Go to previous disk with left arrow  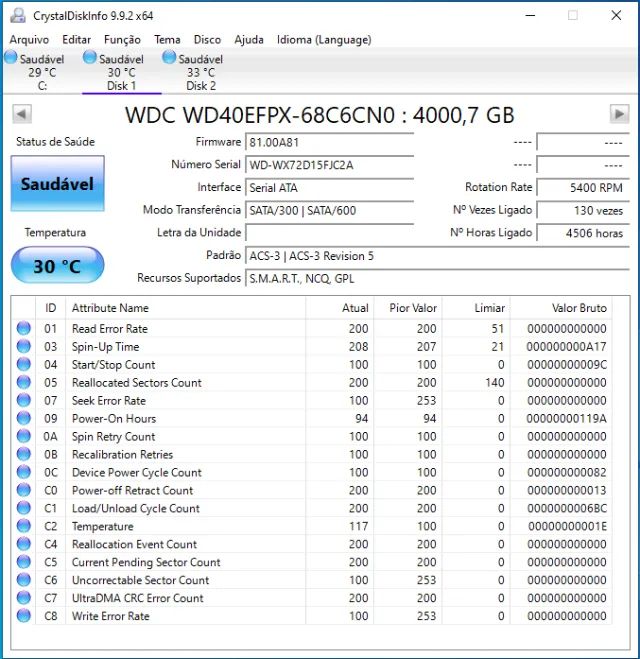(22, 114)
